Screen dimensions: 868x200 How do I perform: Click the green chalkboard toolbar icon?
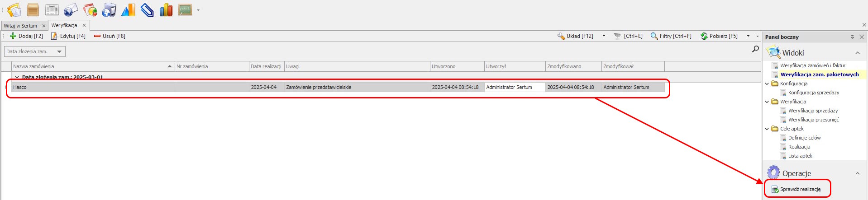tap(185, 9)
